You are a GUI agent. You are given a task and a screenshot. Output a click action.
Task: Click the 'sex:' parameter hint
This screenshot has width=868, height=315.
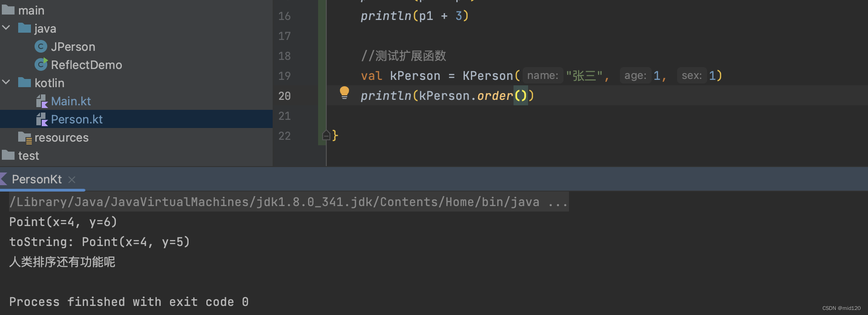pos(692,75)
